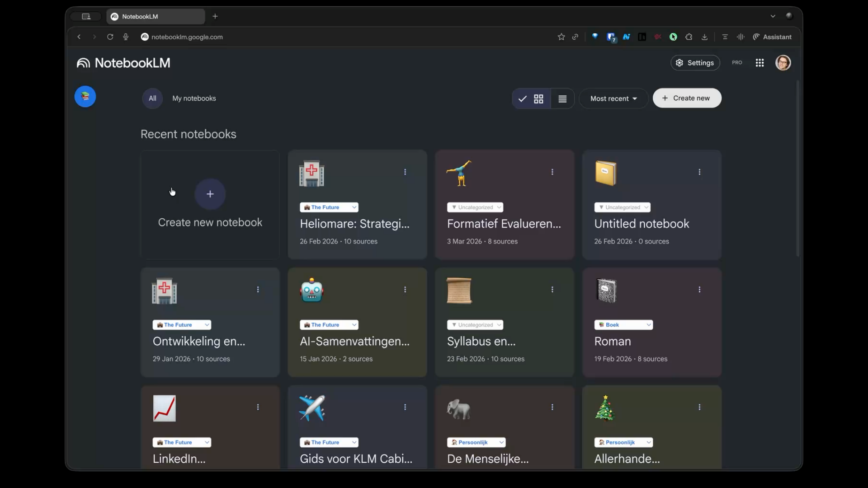Switch to list view
Screen dimensions: 868x488
click(x=562, y=99)
